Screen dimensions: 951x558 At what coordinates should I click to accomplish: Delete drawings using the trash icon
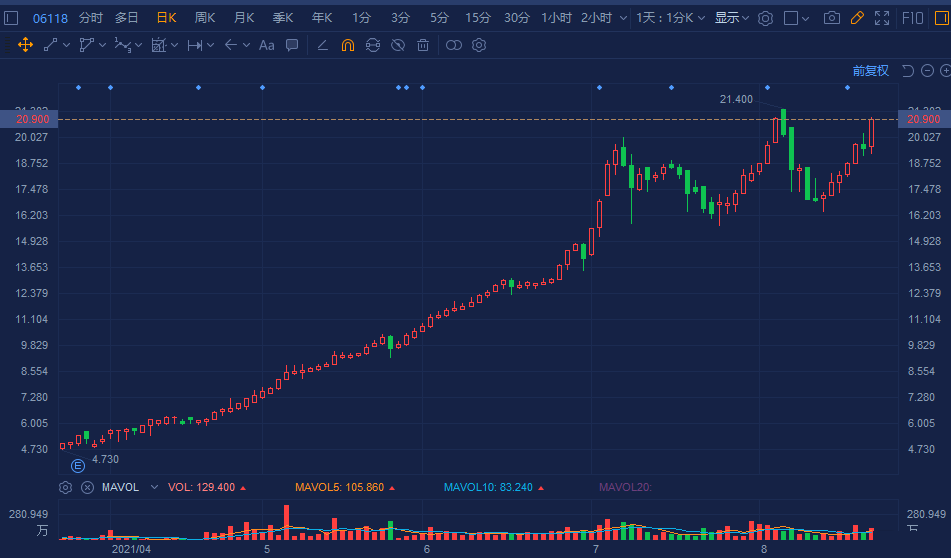click(x=423, y=45)
